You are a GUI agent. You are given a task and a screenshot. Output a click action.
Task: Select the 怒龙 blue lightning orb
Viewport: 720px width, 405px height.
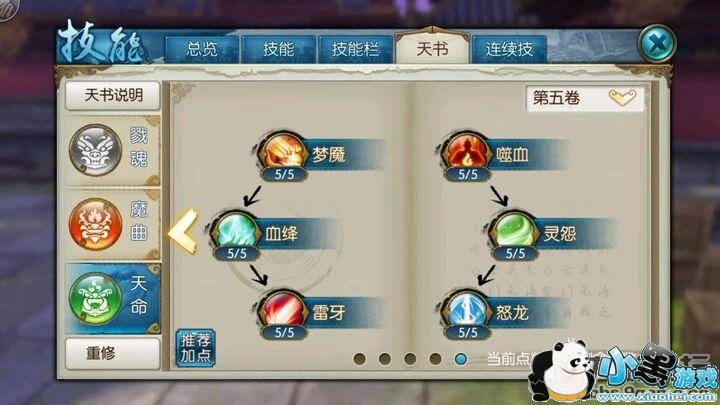[467, 310]
